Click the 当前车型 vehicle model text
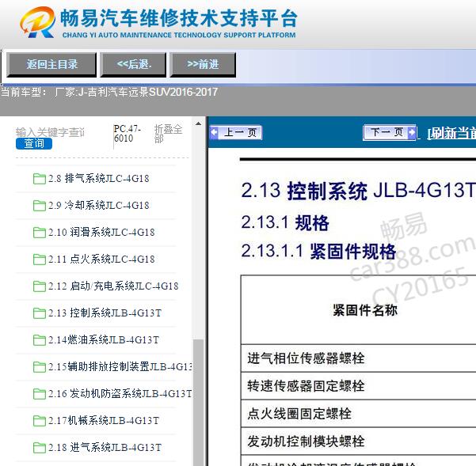Screen dimensions: 476x466 click(109, 92)
